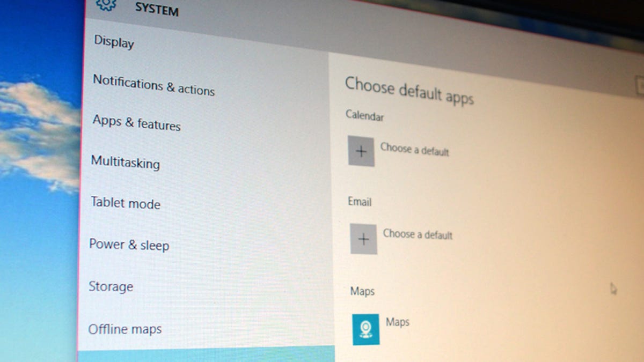Click the plus icon under Email
Screen dimensions: 644x362
pyautogui.click(x=363, y=239)
